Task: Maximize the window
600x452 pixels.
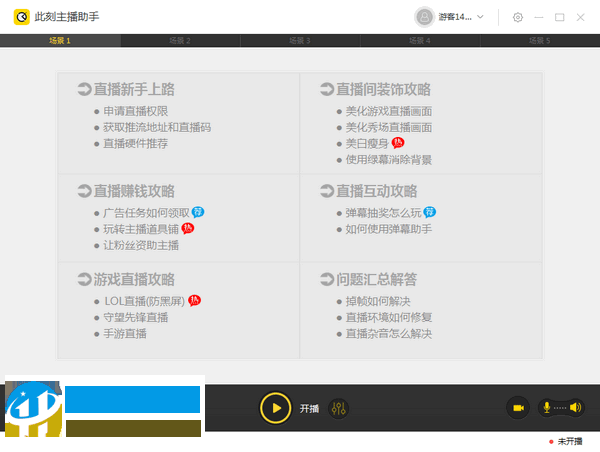Action: [559, 17]
